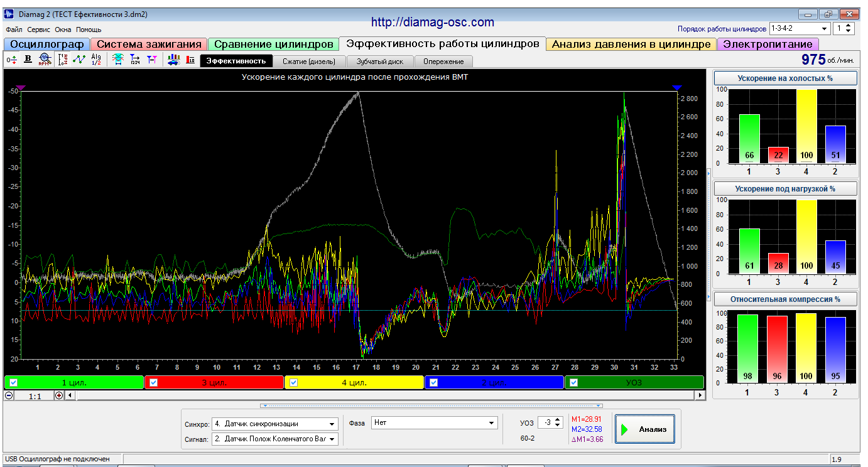This screenshot has height=467, width=868.
Task: Click the zoom in plus icon
Action: point(59,395)
